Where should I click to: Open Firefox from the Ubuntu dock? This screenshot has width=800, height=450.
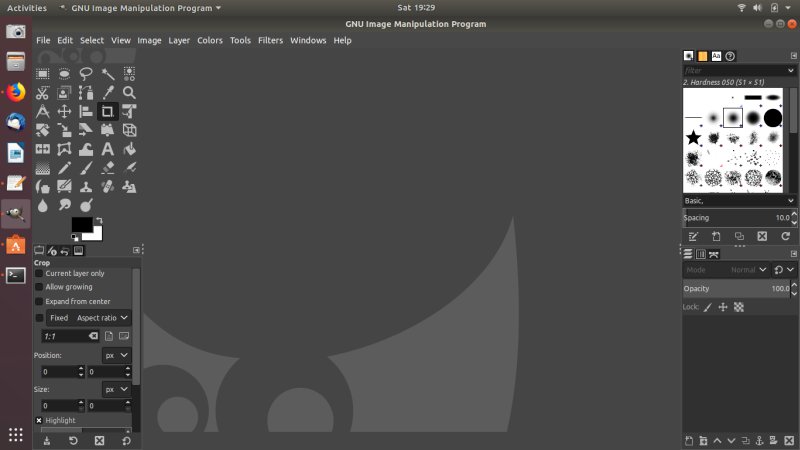click(x=16, y=92)
